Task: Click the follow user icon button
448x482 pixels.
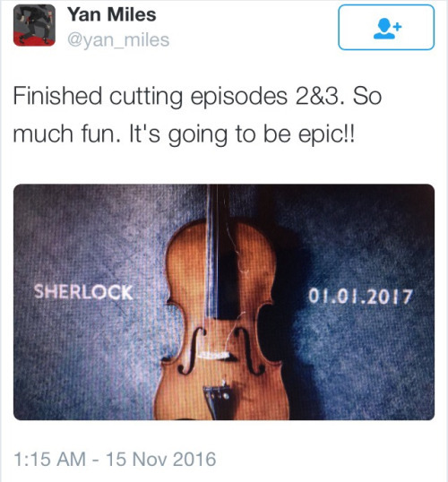Action: (386, 27)
